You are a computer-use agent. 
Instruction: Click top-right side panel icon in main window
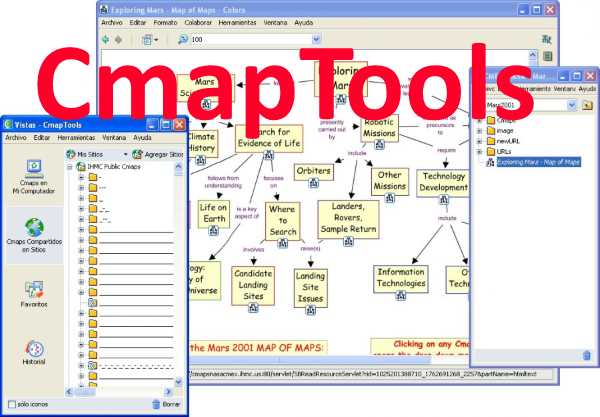547,39
